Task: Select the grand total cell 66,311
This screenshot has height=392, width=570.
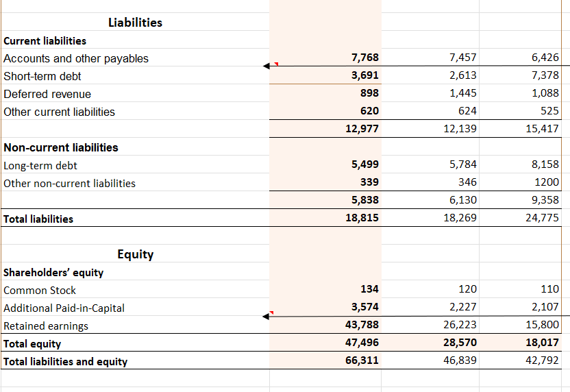Action: pyautogui.click(x=325, y=360)
